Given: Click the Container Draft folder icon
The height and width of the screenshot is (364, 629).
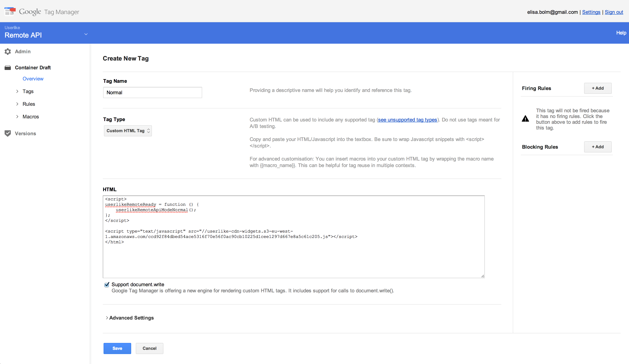Looking at the screenshot, I should point(8,68).
